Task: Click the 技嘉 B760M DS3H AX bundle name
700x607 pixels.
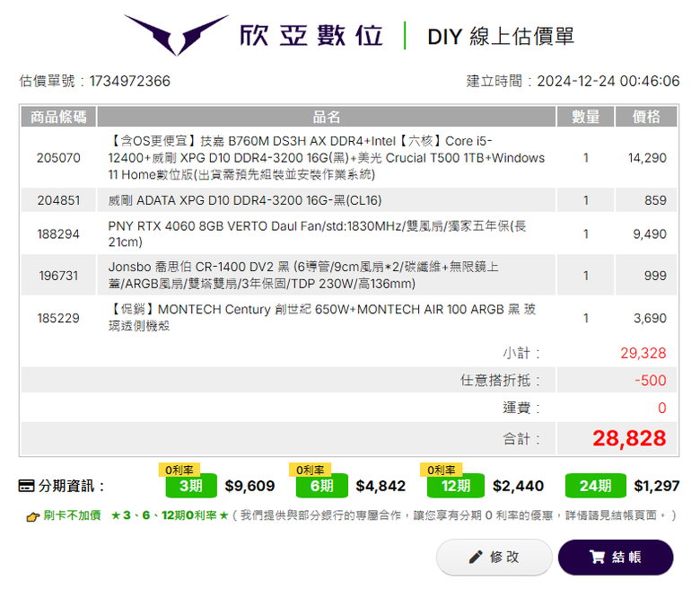Action: 327,158
